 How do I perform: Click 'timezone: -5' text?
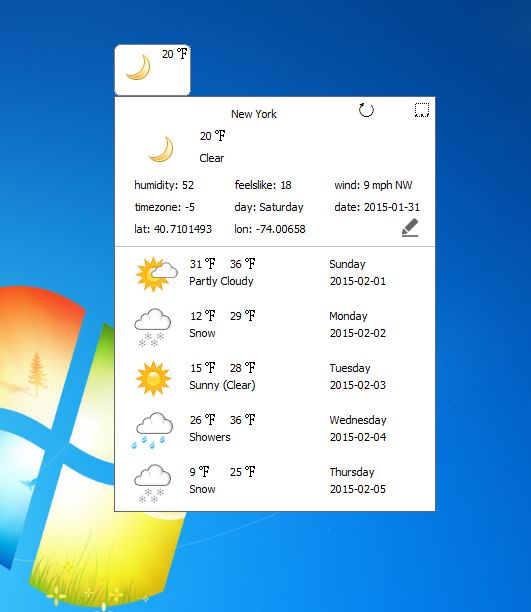click(165, 207)
